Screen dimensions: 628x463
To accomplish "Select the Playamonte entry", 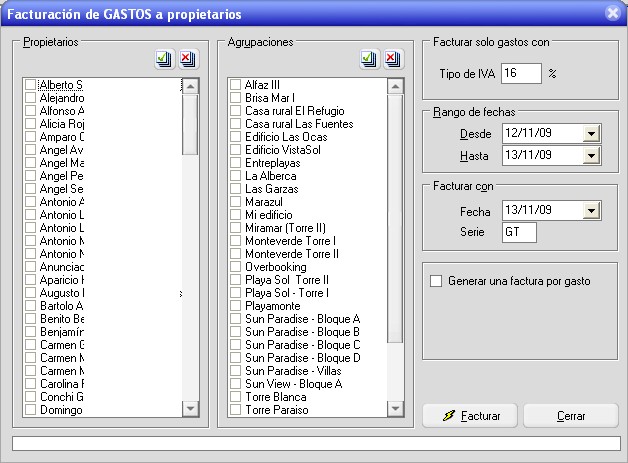I will [x=273, y=306].
